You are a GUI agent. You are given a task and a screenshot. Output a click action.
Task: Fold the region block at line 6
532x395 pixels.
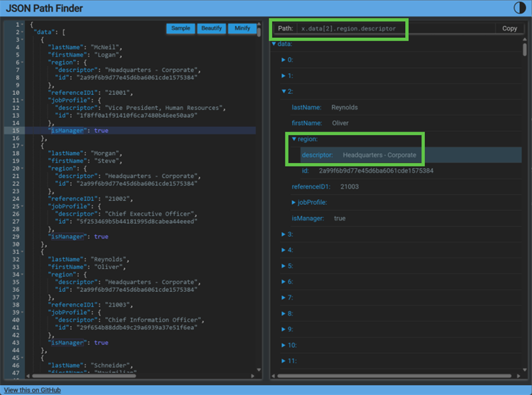coord(22,63)
